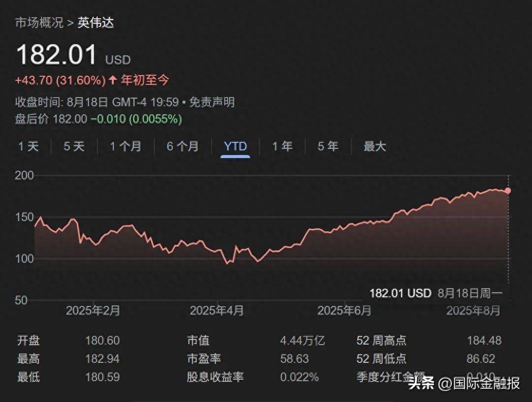The image size is (532, 402).
Task: Click the 开盘 label
Action: click(x=28, y=341)
